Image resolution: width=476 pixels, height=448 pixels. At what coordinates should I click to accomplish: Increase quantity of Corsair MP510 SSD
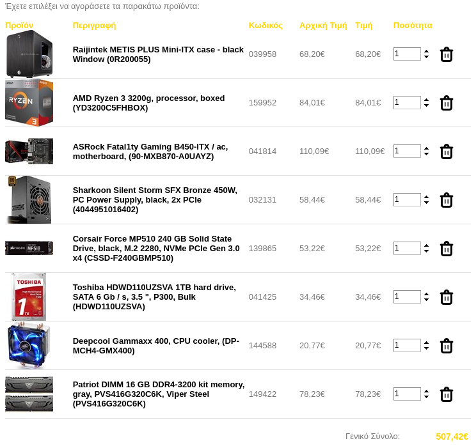(x=426, y=245)
